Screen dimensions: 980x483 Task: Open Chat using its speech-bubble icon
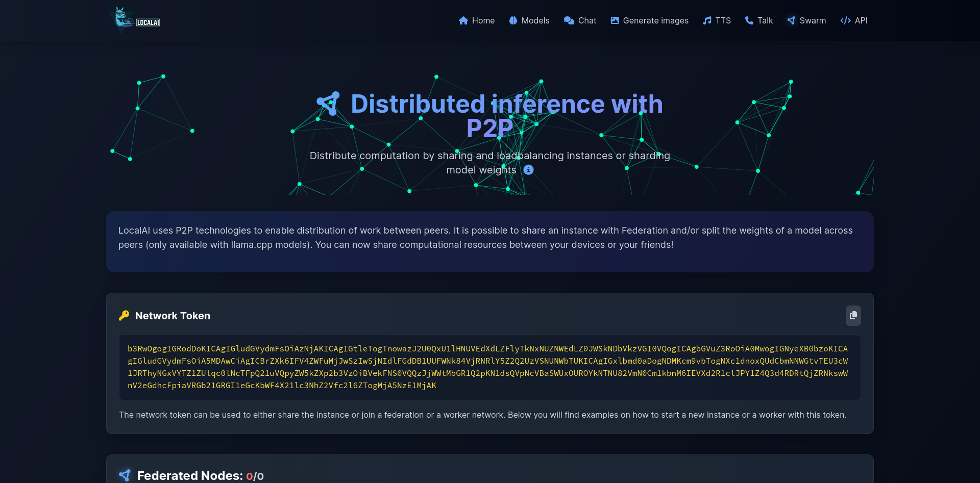click(x=568, y=20)
